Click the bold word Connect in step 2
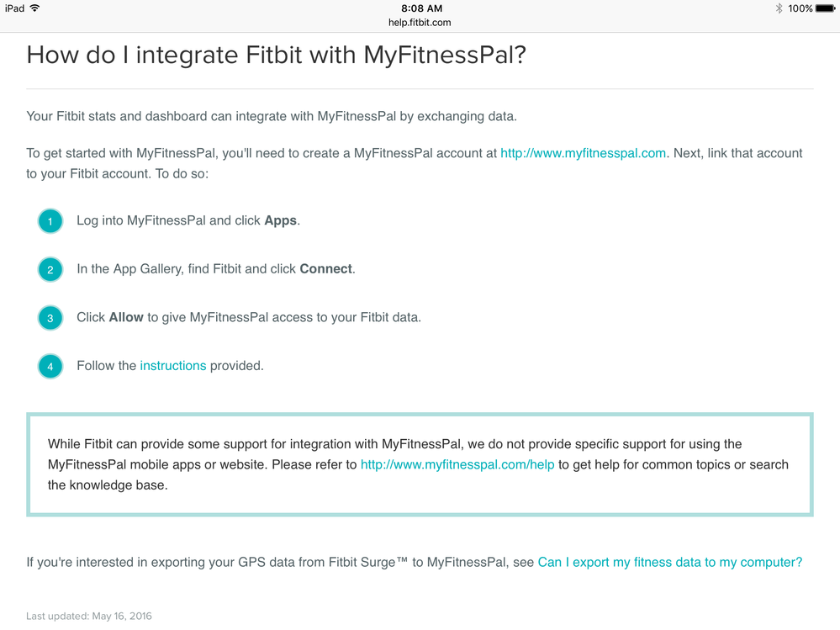Viewport: 840px width, 630px height. (x=325, y=269)
